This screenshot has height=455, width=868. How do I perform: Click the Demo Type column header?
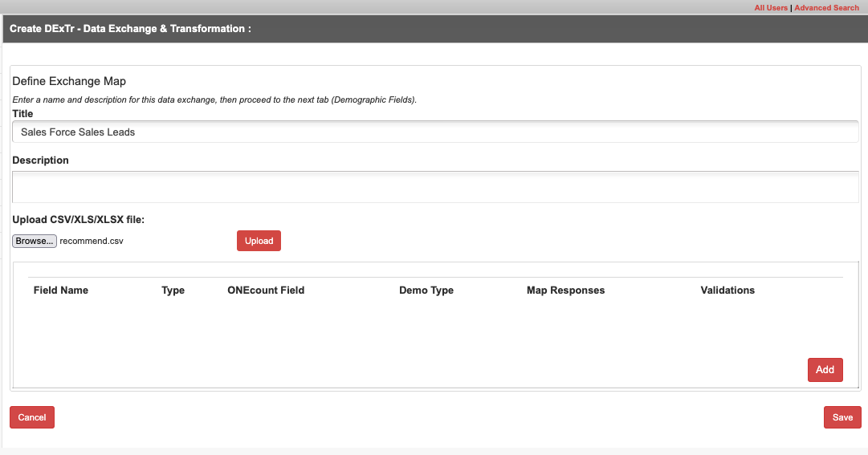[426, 290]
